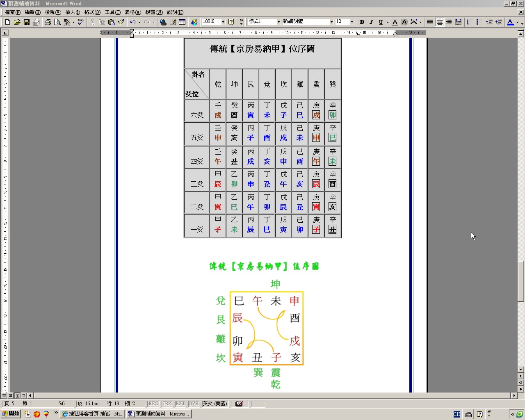The image size is (525, 420).
Task: Select the Format Painter brush
Action: coord(121,22)
